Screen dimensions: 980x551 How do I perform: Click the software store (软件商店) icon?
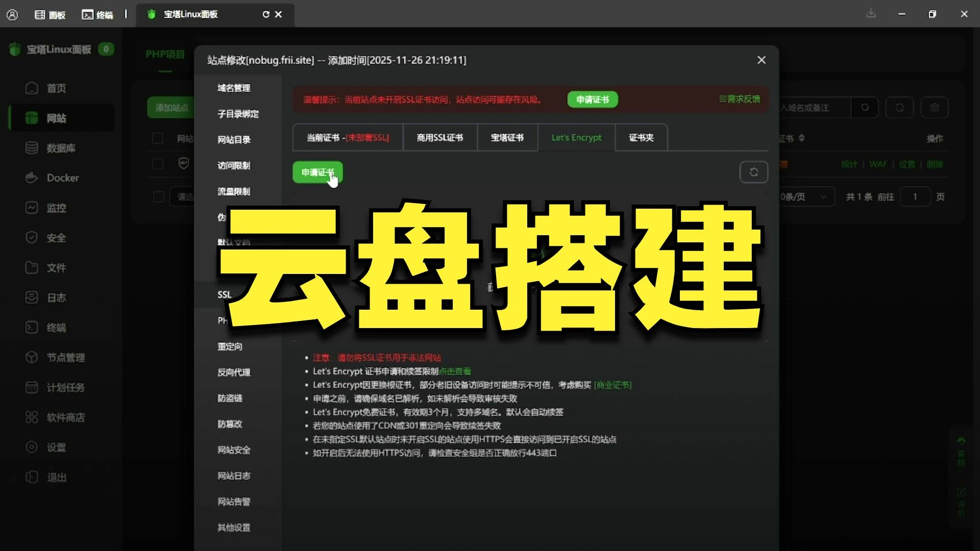pos(32,417)
